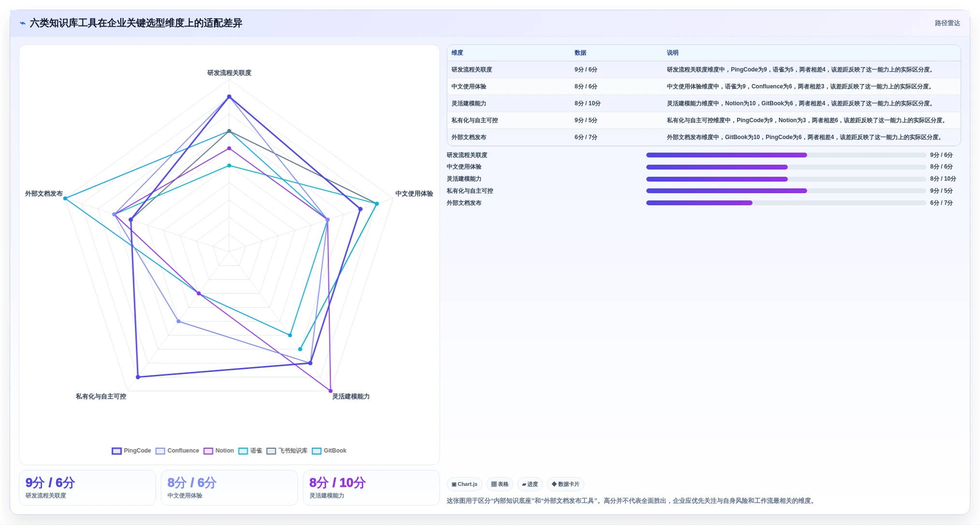
Task: Click the 研发流程关联度 progress bar
Action: pos(786,155)
